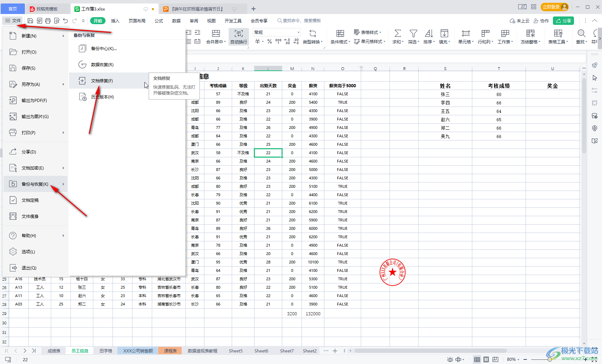Click the Sum sigma icon
The image size is (602, 364).
398,33
